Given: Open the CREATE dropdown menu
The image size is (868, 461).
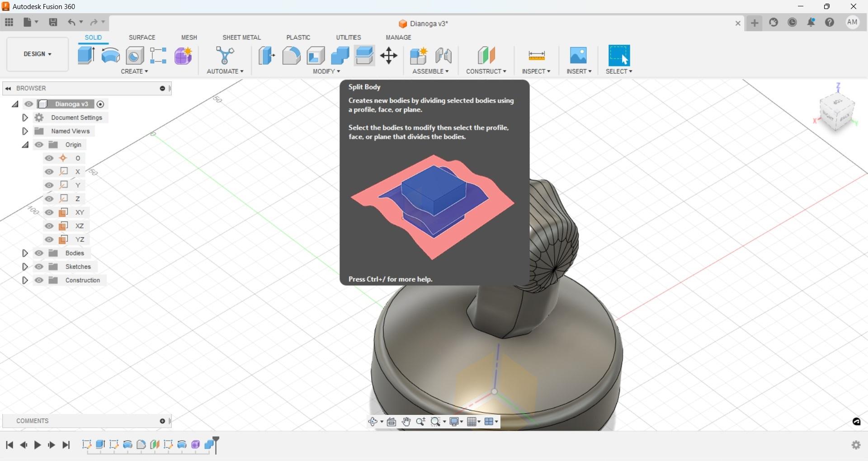Looking at the screenshot, I should pyautogui.click(x=134, y=71).
